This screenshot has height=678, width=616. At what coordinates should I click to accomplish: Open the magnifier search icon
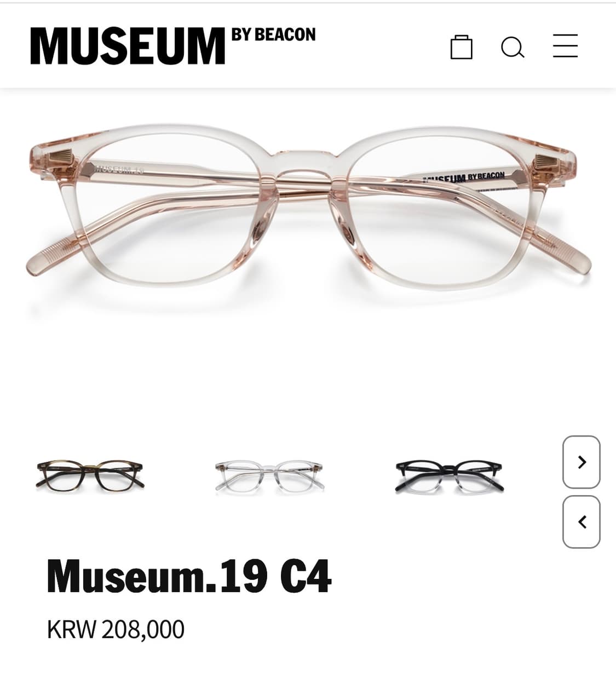pos(513,47)
